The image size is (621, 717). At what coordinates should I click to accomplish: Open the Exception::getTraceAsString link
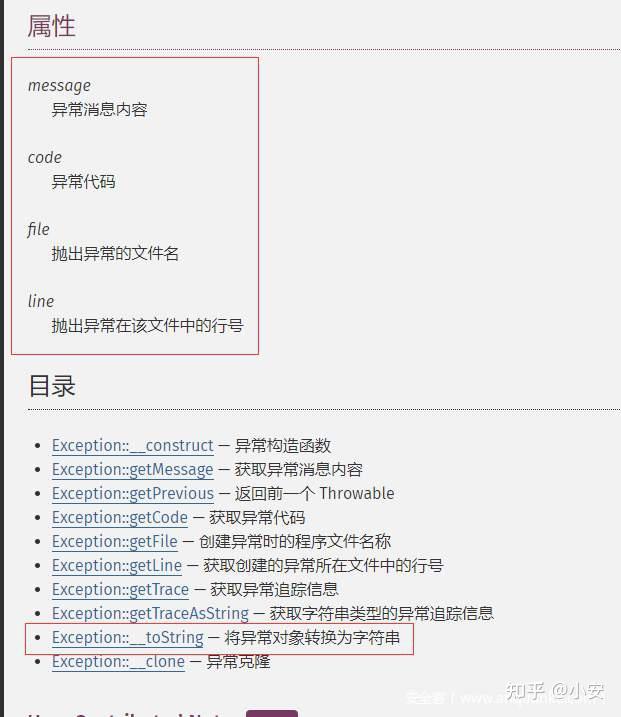click(x=150, y=614)
